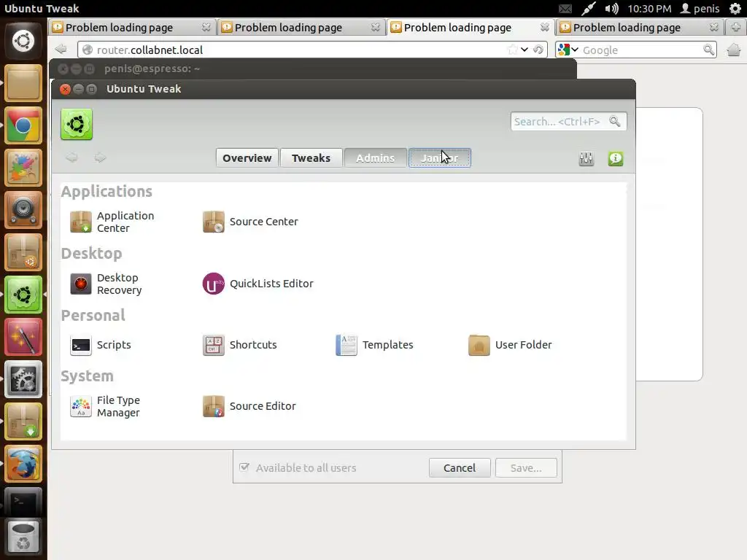Click the Ubuntu Tweak logo icon
Screen dimensions: 747x560
tap(77, 124)
